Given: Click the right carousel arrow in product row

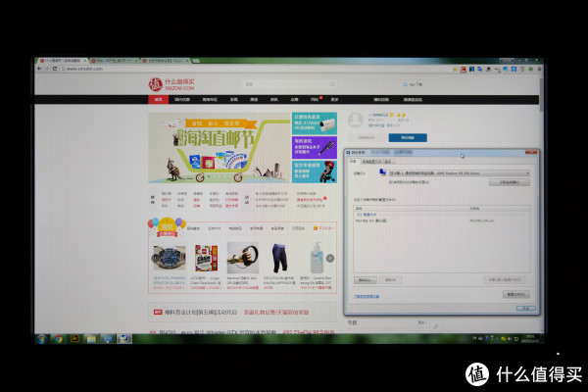Looking at the screenshot, I should tap(329, 258).
